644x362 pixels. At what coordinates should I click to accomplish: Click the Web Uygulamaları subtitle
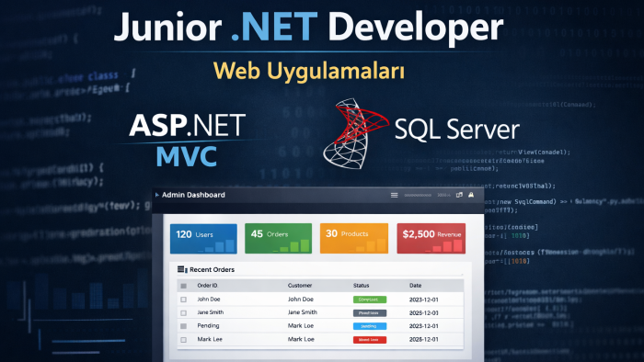click(309, 71)
